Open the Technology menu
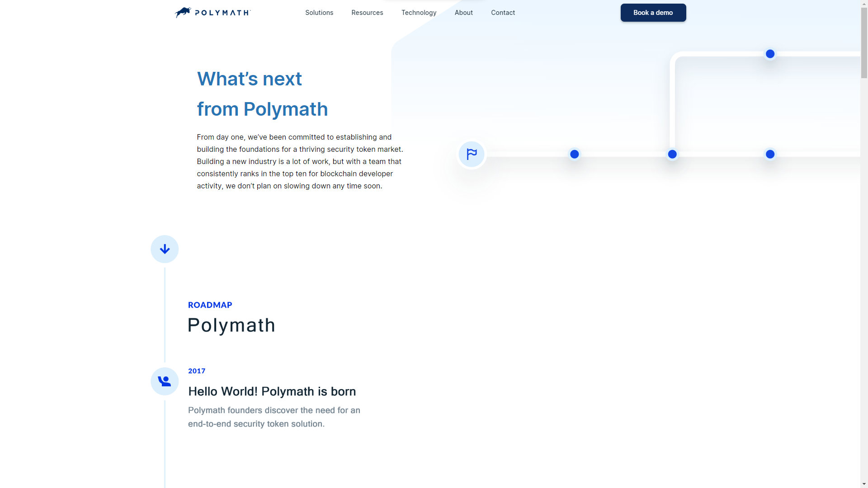The height and width of the screenshot is (488, 868). (419, 13)
